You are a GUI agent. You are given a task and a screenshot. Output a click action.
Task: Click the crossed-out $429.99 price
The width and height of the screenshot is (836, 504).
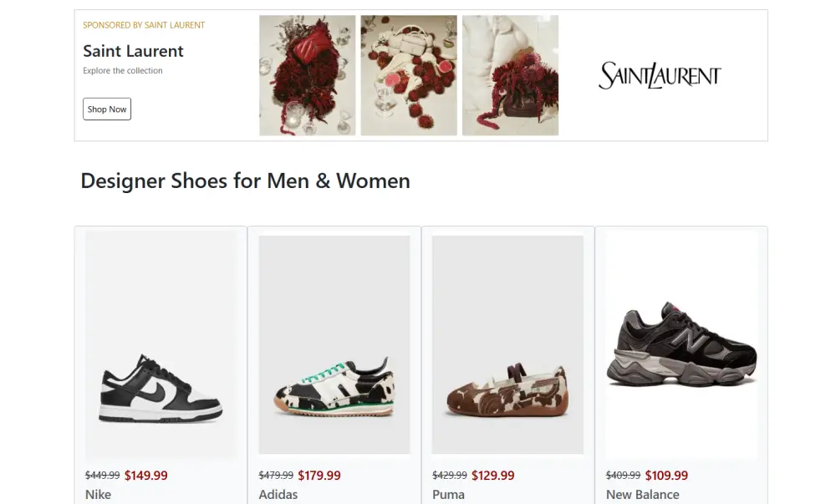(450, 476)
